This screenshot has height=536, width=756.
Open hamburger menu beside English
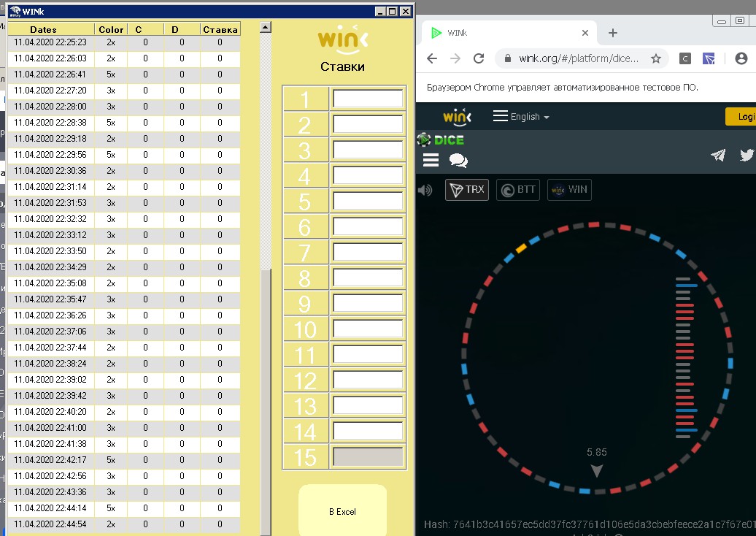click(x=501, y=116)
